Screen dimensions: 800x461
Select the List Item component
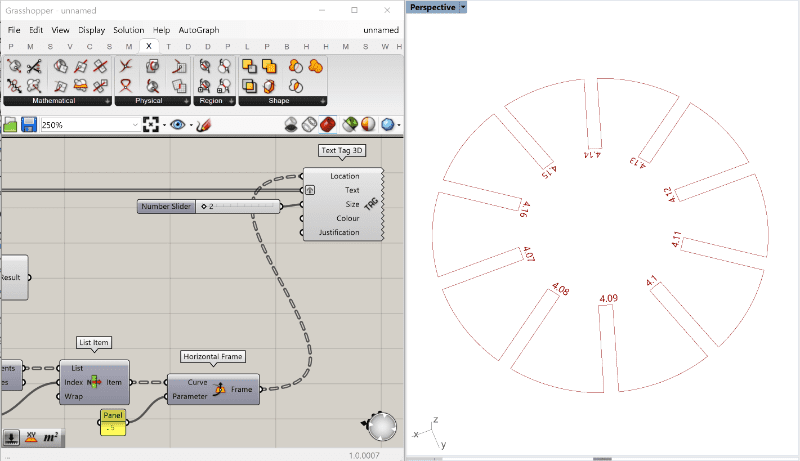[94, 382]
